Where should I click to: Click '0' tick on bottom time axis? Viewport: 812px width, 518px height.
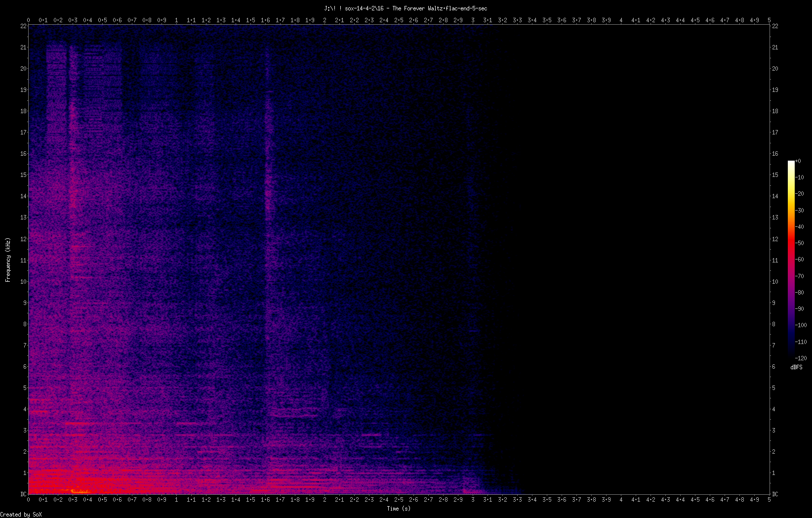(28, 500)
